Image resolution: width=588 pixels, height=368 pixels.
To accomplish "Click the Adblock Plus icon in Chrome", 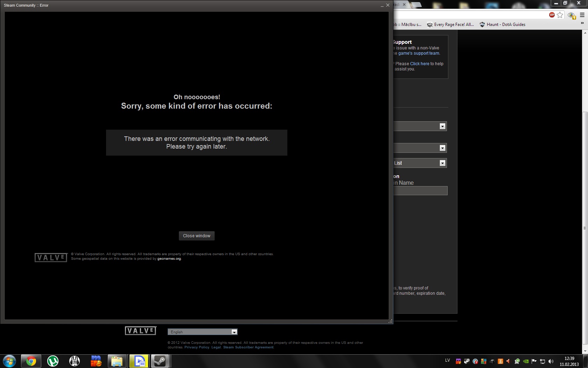I will pos(552,15).
